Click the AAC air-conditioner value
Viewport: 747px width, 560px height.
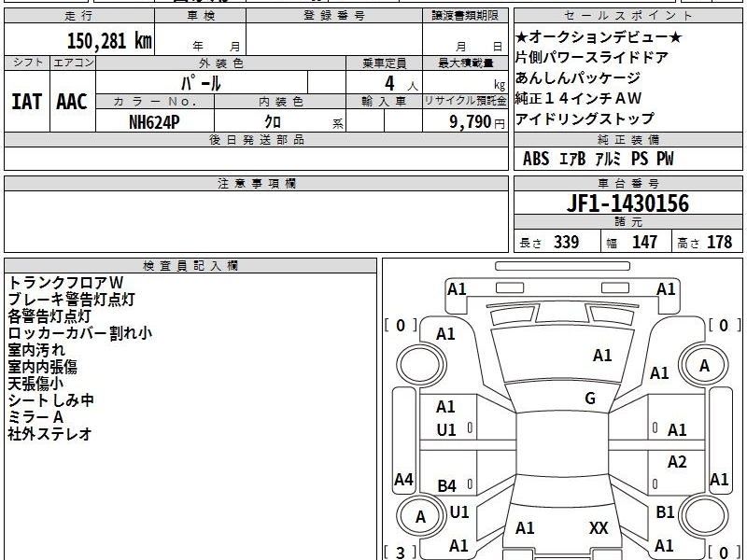[72, 102]
